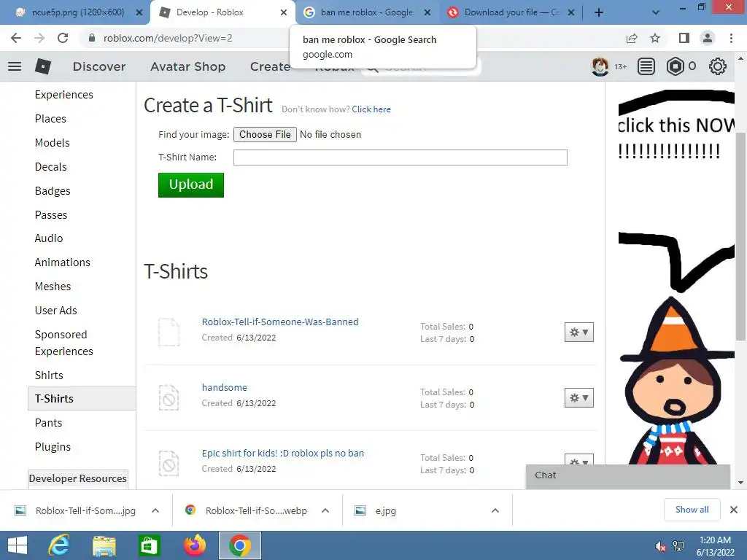The height and width of the screenshot is (560, 747).
Task: Switch to ncue5p.png tab
Action: (x=77, y=12)
